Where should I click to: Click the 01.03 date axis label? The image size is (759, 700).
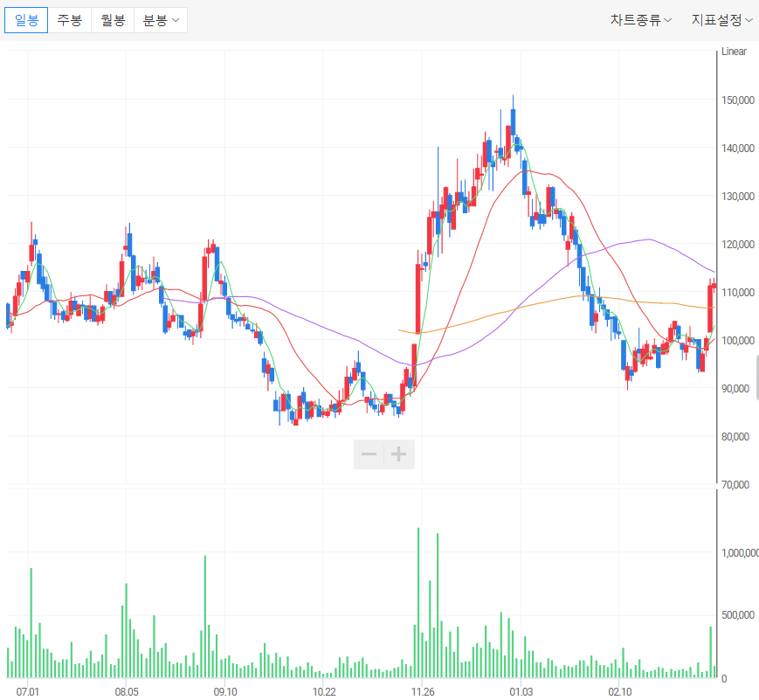521,691
